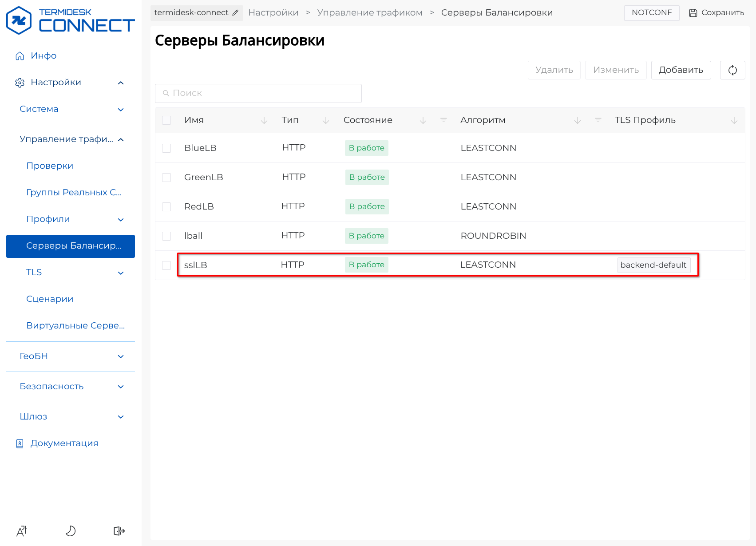Viewport: 756px width, 546px height.
Task: Click Сохранить to save configuration
Action: 716,13
